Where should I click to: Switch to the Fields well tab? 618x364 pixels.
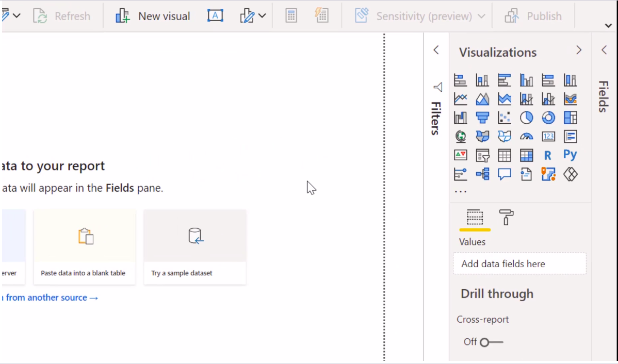(x=475, y=218)
